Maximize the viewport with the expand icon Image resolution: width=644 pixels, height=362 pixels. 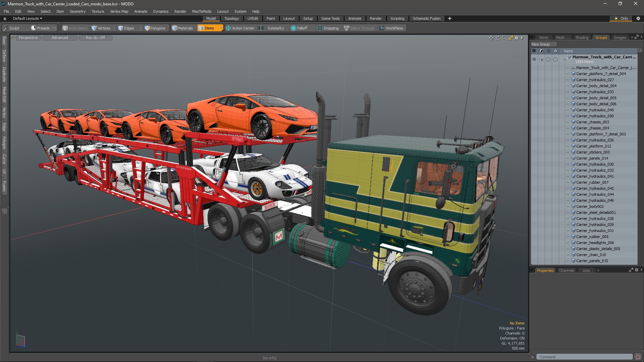[x=511, y=38]
